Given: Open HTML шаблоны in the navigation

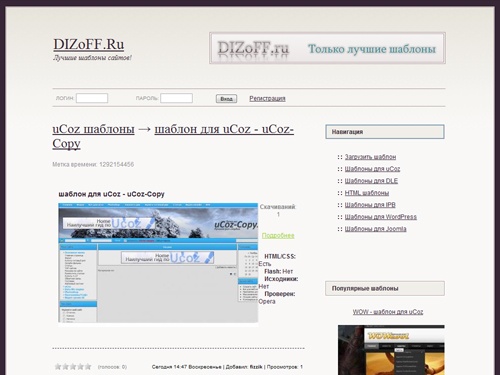Looking at the screenshot, I should click(x=367, y=193).
